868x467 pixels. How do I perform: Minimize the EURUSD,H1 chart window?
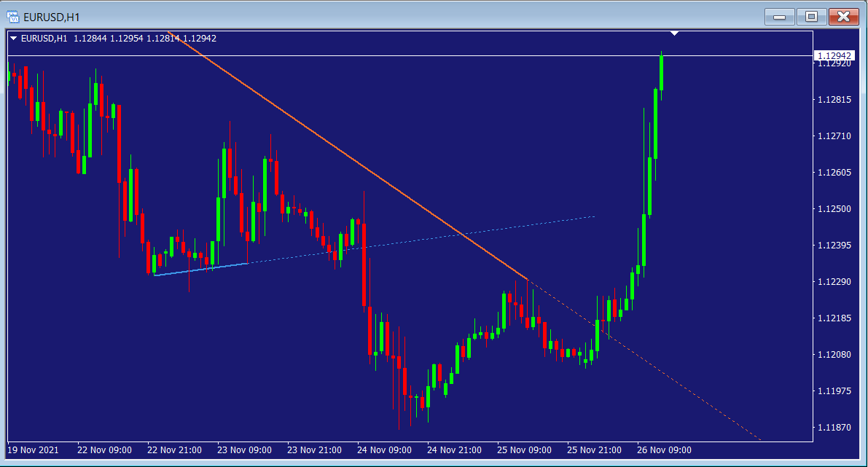tap(780, 16)
